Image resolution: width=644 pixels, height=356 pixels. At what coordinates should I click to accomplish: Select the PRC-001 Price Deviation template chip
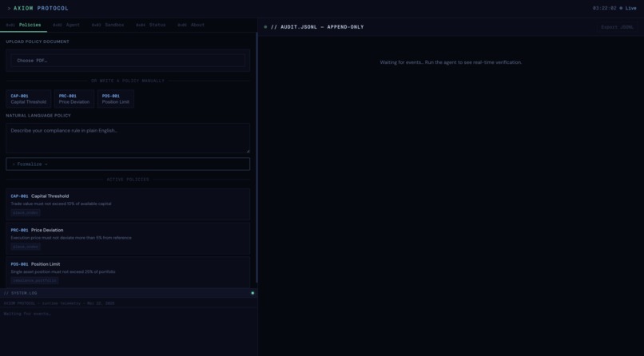tap(74, 99)
